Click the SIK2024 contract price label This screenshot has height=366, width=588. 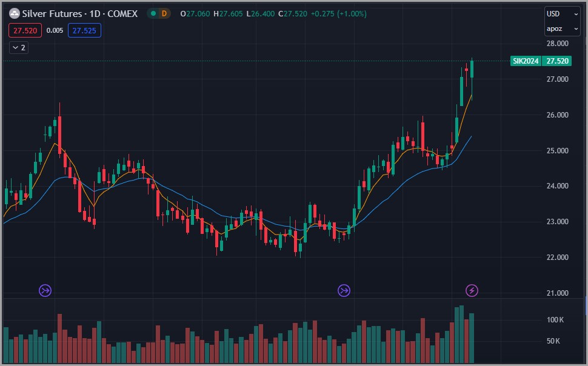pos(526,61)
